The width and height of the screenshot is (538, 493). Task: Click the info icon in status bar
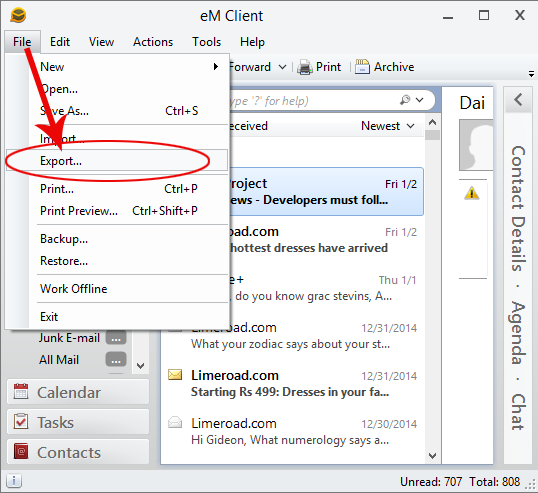point(14,481)
